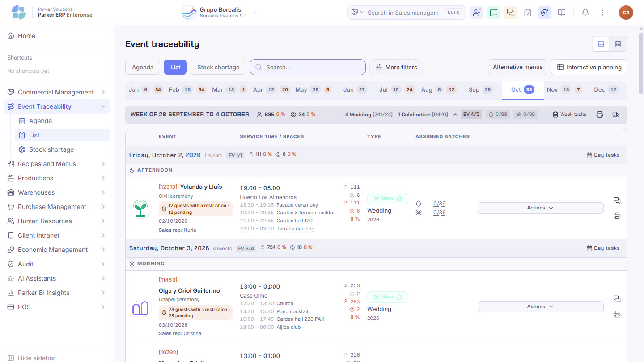Open the vertical three-dot options menu
The height and width of the screenshot is (362, 644).
click(602, 13)
